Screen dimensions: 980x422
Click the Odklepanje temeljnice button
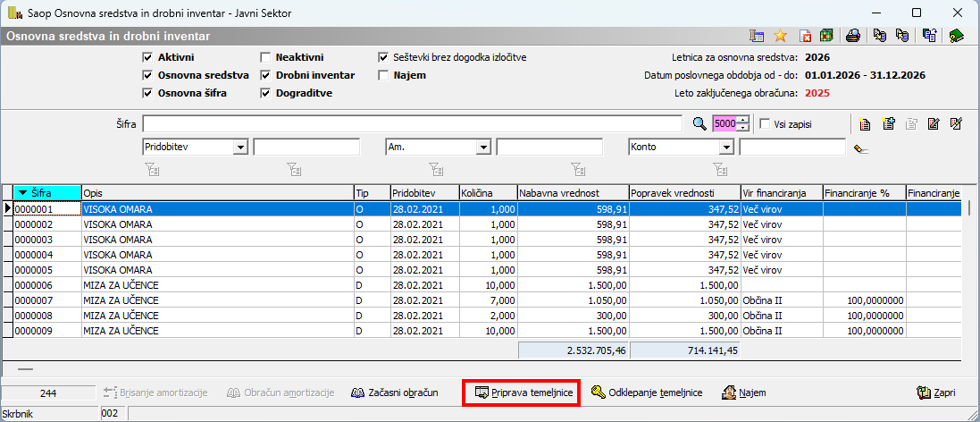click(x=647, y=392)
